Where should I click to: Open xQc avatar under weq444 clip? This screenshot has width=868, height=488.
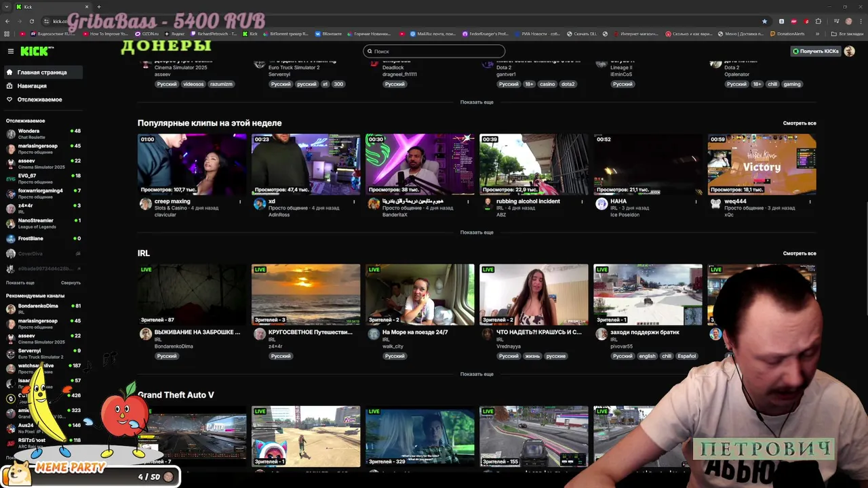coord(715,204)
